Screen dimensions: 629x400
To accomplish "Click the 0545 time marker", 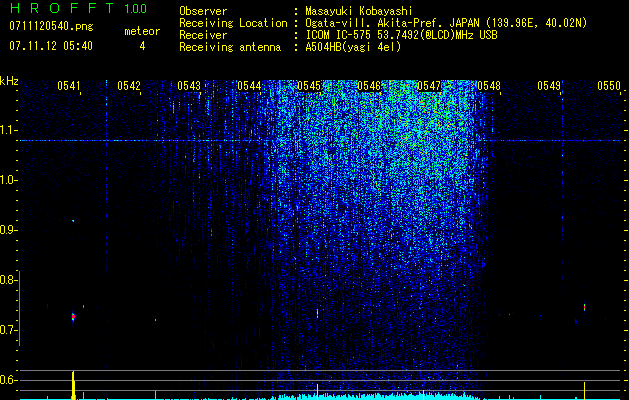I will click(x=309, y=86).
